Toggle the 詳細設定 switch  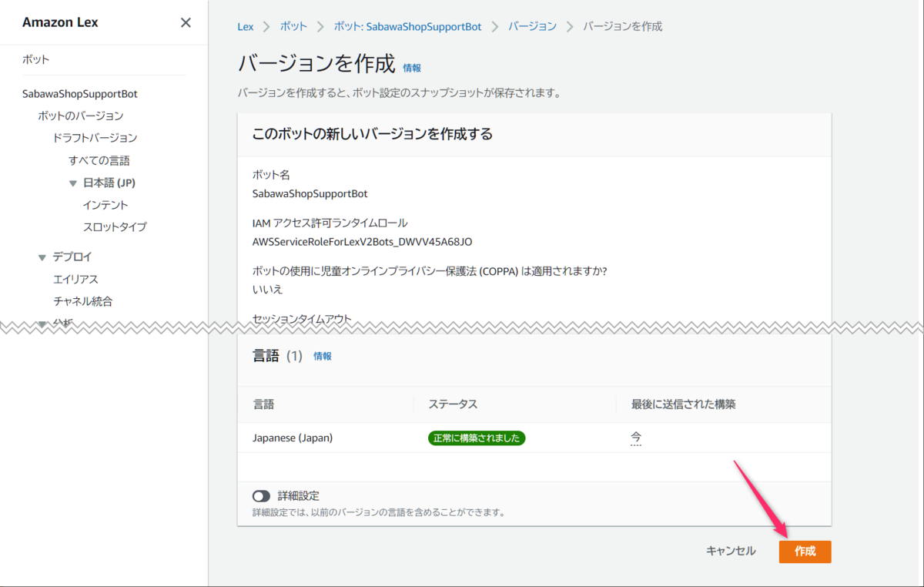point(261,496)
